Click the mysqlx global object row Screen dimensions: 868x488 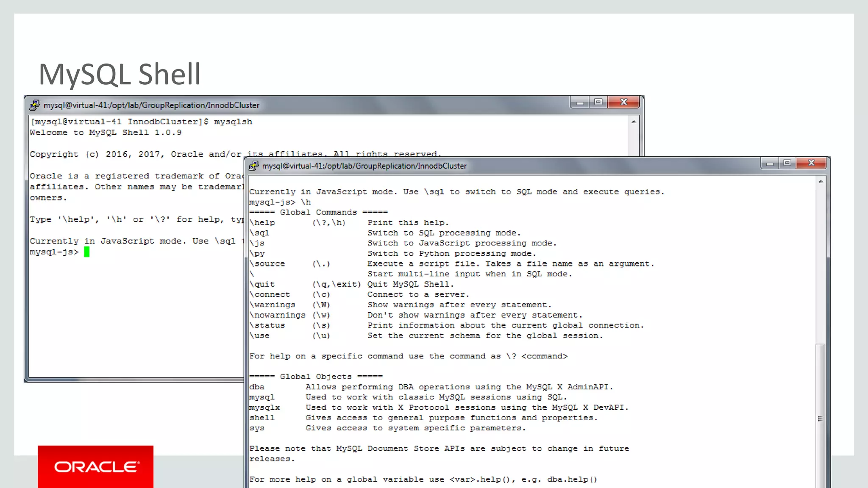pyautogui.click(x=439, y=408)
